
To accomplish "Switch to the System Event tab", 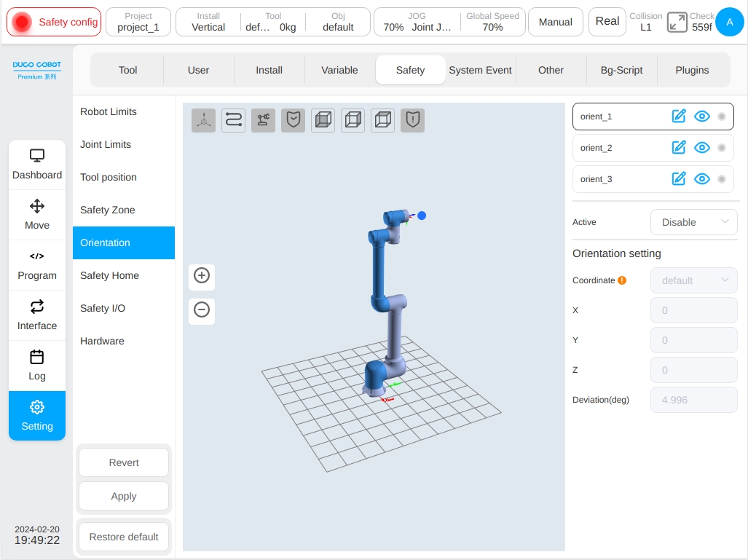I will point(481,70).
